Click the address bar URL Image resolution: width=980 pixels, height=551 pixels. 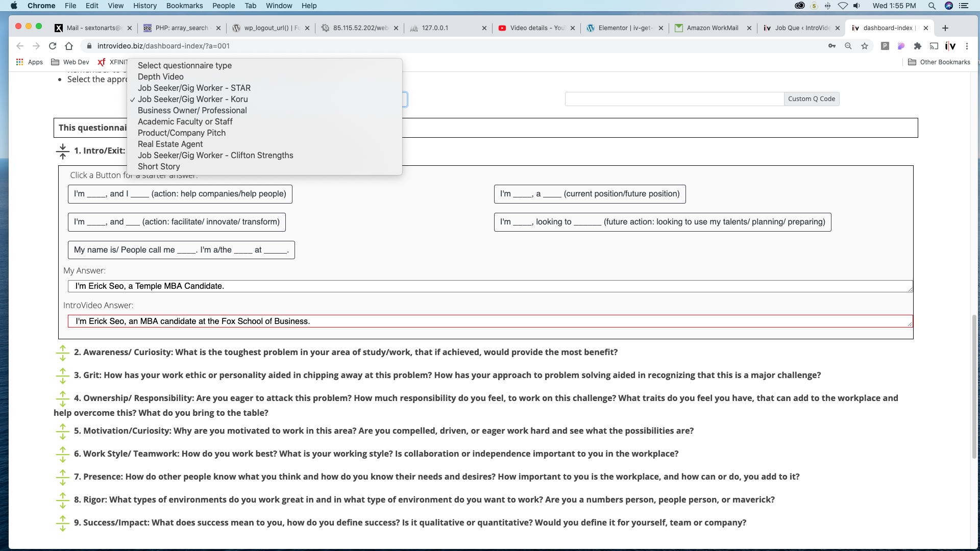click(x=163, y=46)
